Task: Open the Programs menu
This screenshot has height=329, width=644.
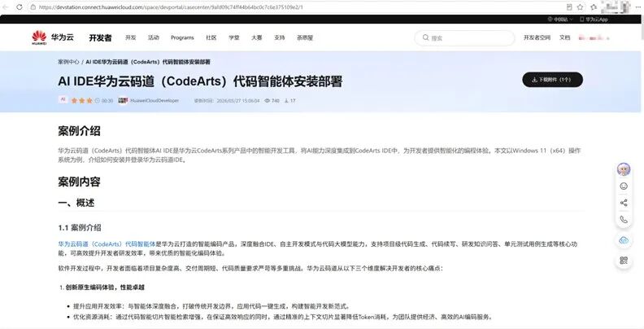Action: point(182,37)
